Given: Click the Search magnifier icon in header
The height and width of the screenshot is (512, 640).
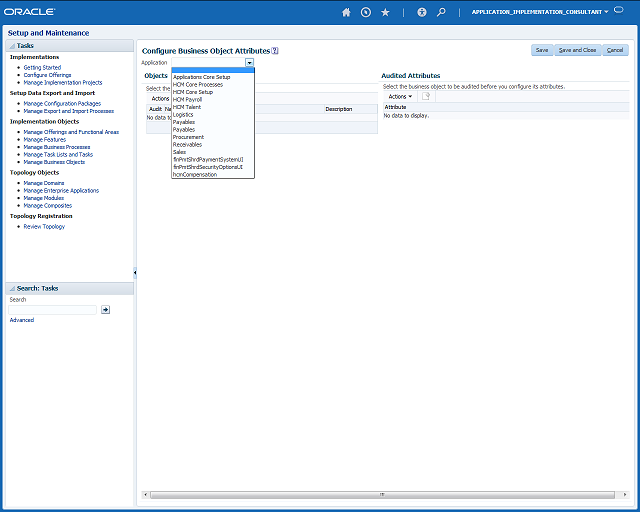Looking at the screenshot, I should [441, 12].
